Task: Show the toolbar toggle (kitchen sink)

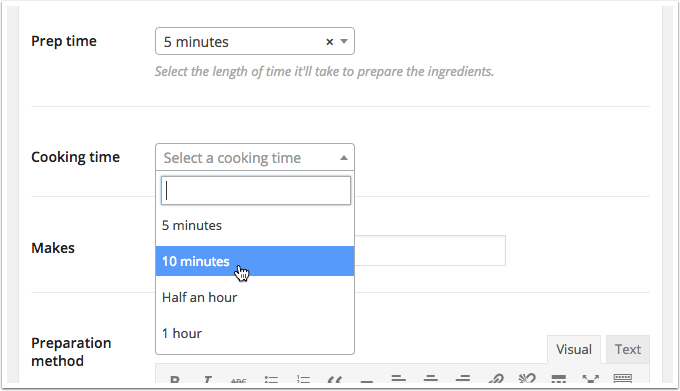Action: pos(622,378)
